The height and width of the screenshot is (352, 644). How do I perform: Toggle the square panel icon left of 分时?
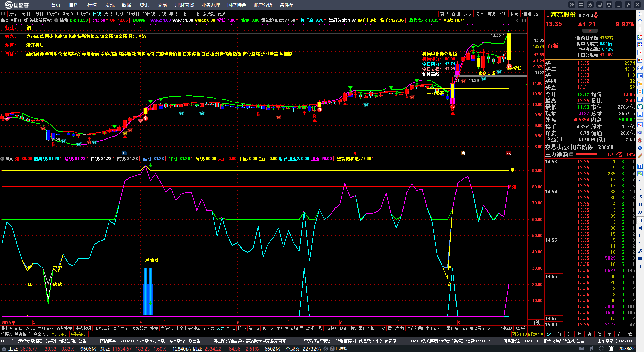[x=3, y=14]
